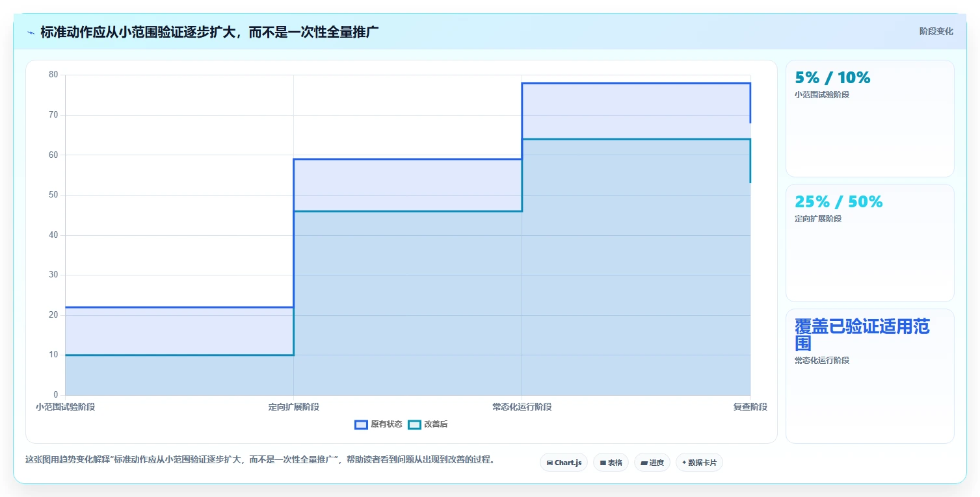Click the y-axis value 50

click(x=53, y=195)
